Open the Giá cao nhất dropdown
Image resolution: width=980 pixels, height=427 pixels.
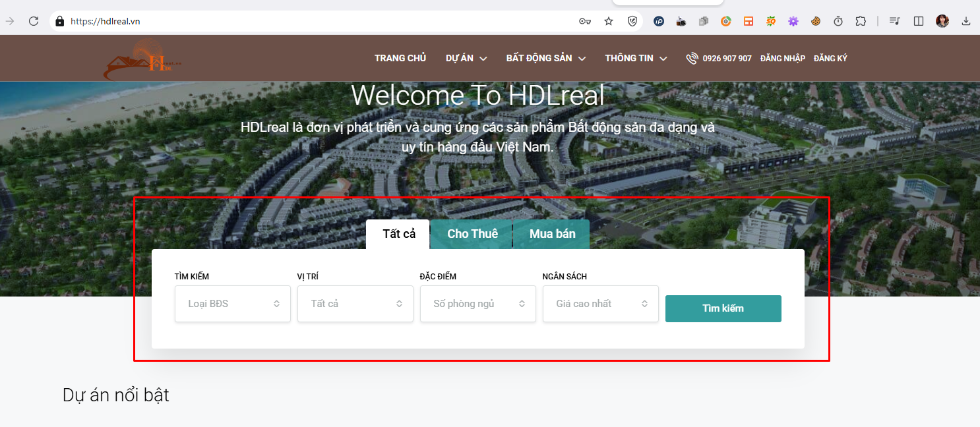tap(601, 304)
